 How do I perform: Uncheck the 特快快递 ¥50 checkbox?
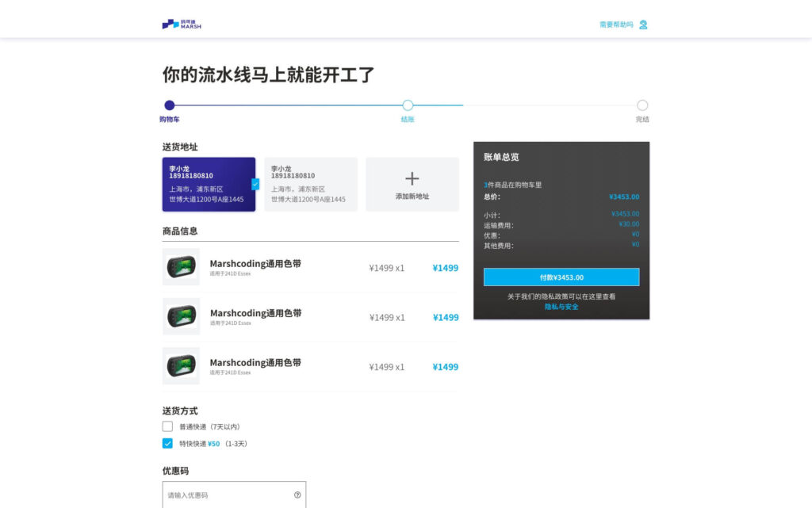[167, 443]
